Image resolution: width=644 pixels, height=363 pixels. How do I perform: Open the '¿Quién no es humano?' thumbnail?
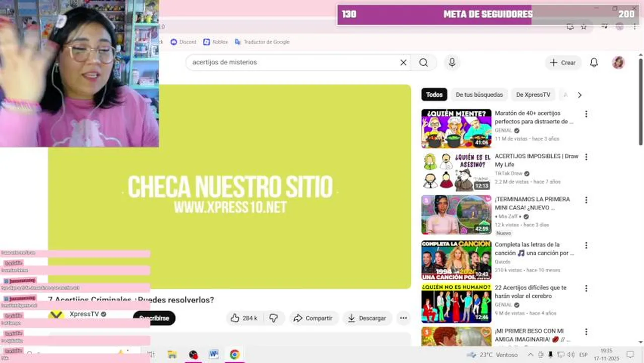click(457, 304)
